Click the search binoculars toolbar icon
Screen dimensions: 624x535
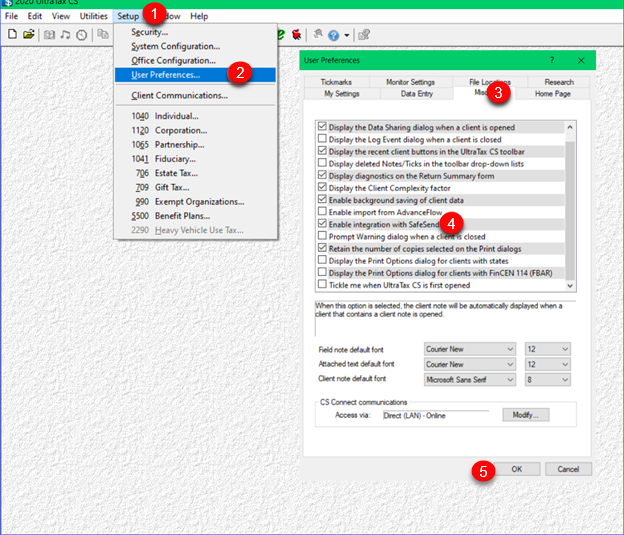318,35
